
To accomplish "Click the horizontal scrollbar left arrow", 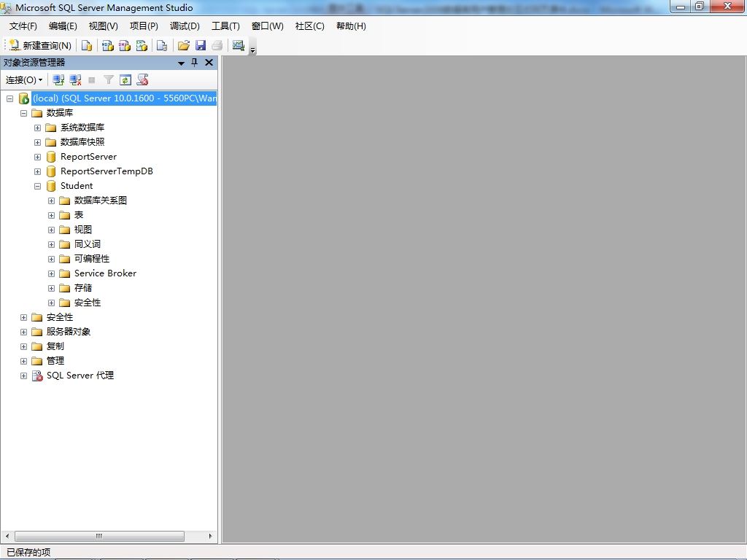I will pos(7,536).
